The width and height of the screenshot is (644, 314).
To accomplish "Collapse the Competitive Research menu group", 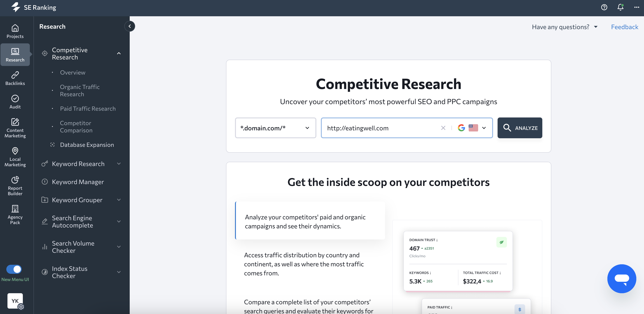I will pyautogui.click(x=119, y=53).
